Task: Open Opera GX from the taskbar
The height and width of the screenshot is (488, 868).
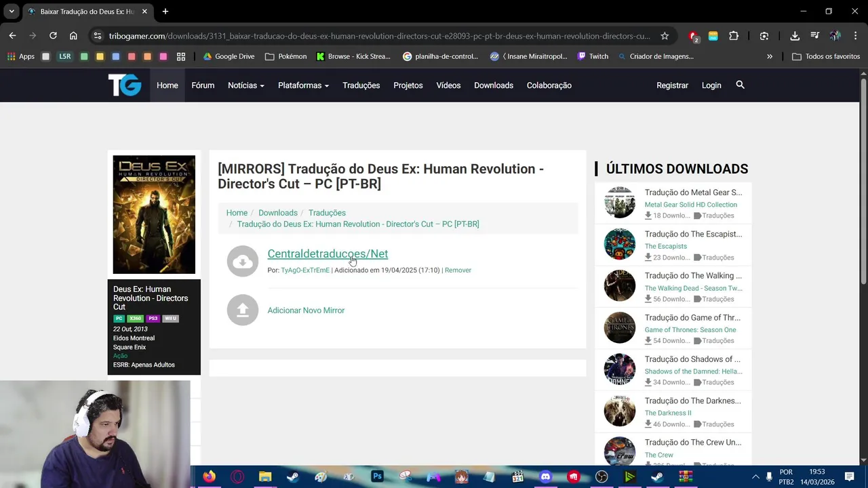Action: click(x=237, y=476)
